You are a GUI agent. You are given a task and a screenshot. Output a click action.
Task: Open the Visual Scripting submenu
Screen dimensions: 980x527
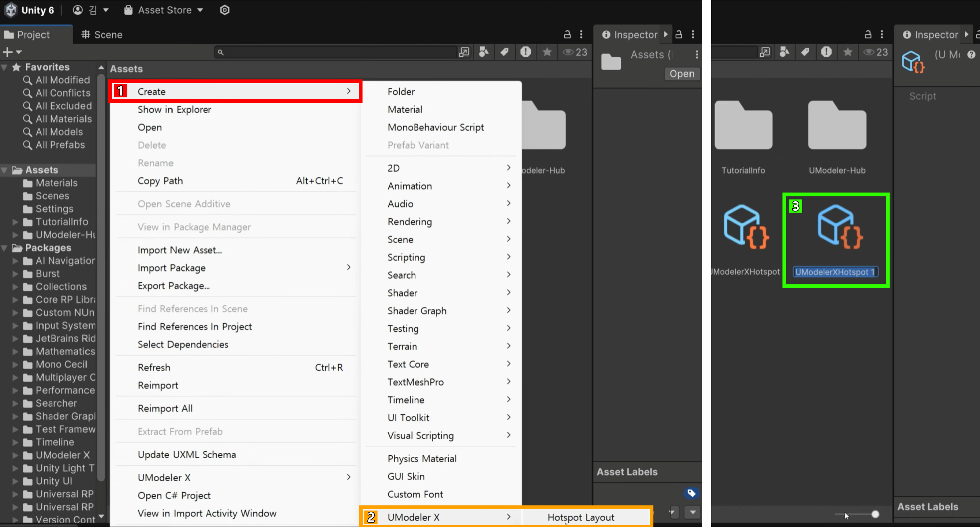[x=441, y=435]
